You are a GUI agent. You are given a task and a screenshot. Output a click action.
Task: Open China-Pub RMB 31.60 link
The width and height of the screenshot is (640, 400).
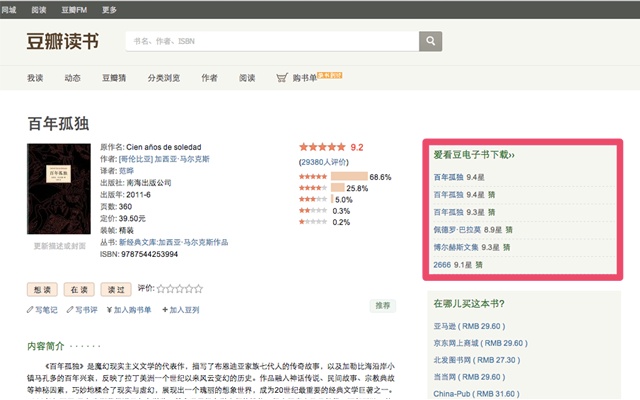point(476,394)
